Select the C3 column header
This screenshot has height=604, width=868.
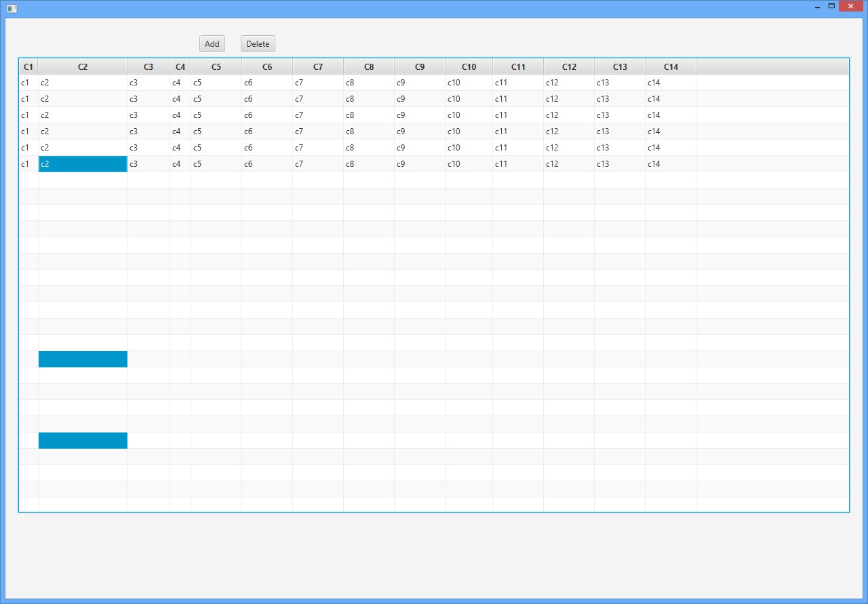point(149,66)
